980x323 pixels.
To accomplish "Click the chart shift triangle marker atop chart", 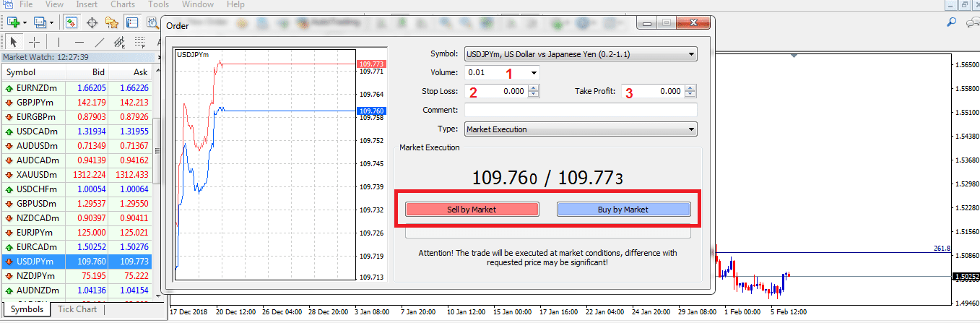I will (x=794, y=55).
